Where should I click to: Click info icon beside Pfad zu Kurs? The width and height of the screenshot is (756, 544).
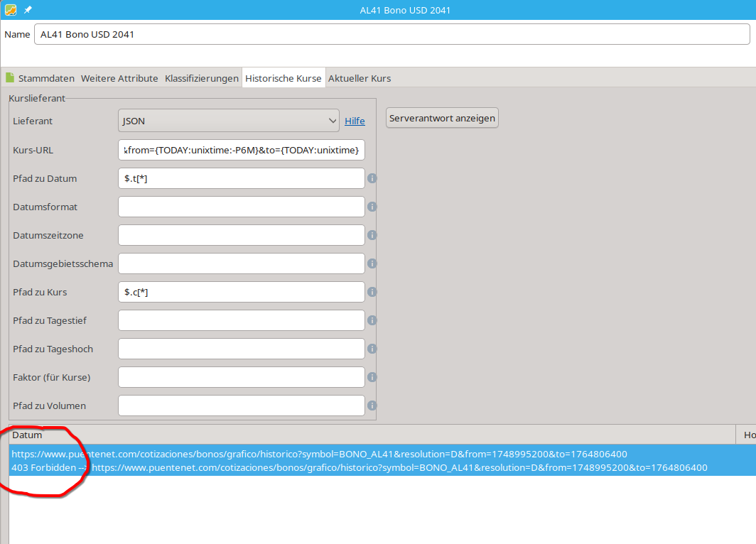[x=372, y=292]
